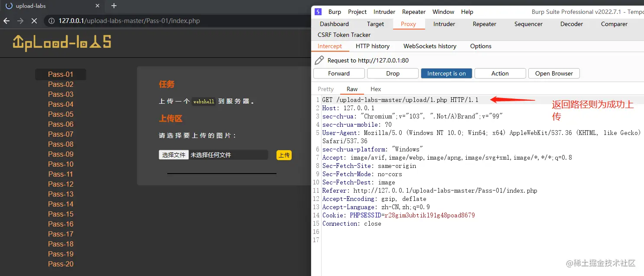
Task: Switch to the Dashboard tab
Action: pos(334,24)
